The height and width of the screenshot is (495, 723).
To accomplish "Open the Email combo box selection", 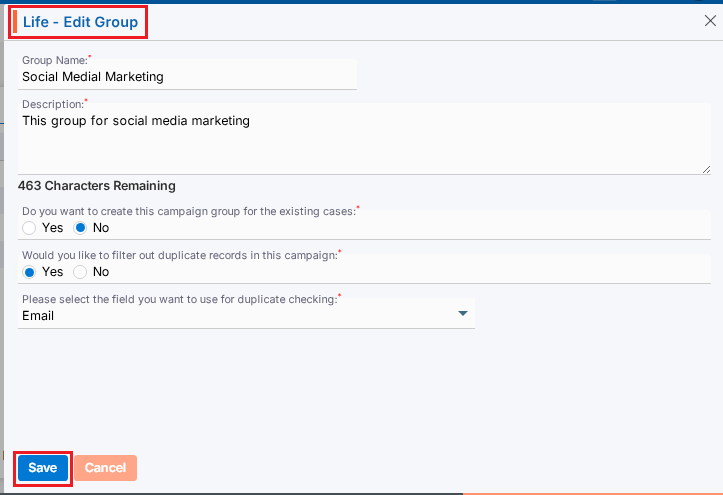I will tap(240, 316).
